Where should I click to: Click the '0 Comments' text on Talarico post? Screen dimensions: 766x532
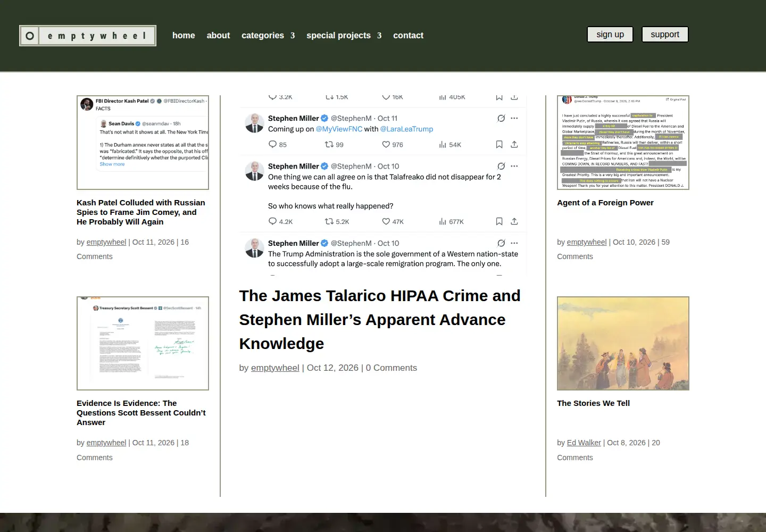(392, 368)
